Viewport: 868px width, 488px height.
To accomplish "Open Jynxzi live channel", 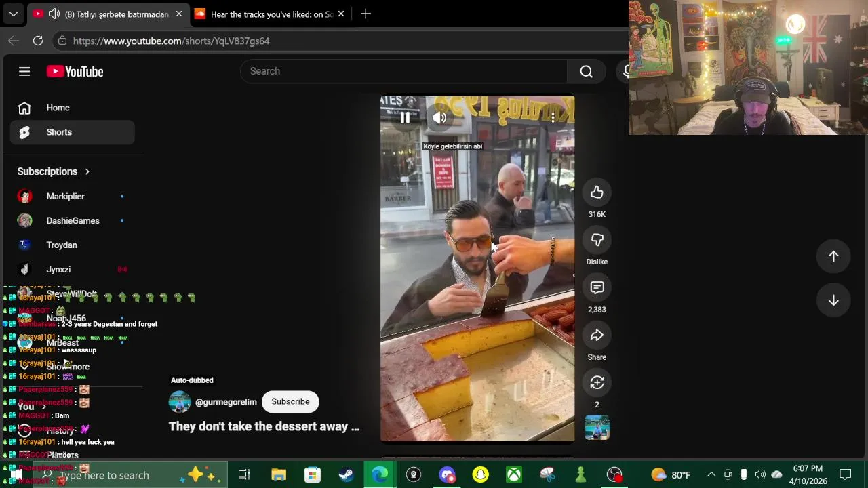I will 73,269.
